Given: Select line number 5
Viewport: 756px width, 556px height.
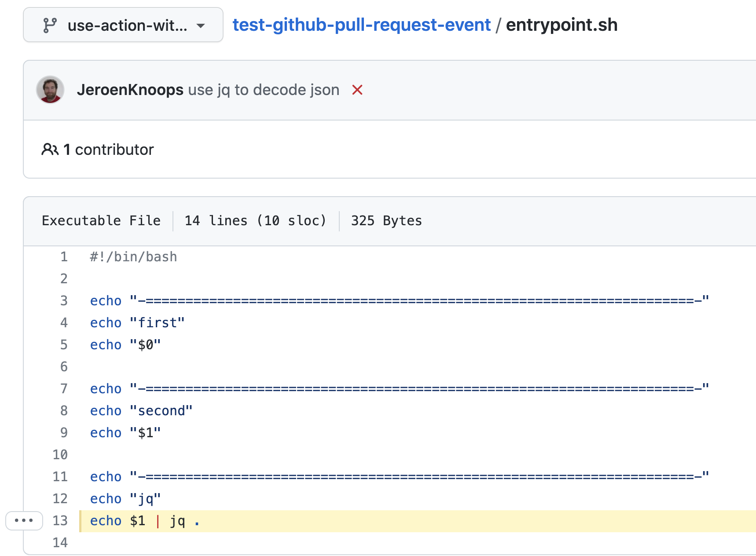Looking at the screenshot, I should (64, 344).
